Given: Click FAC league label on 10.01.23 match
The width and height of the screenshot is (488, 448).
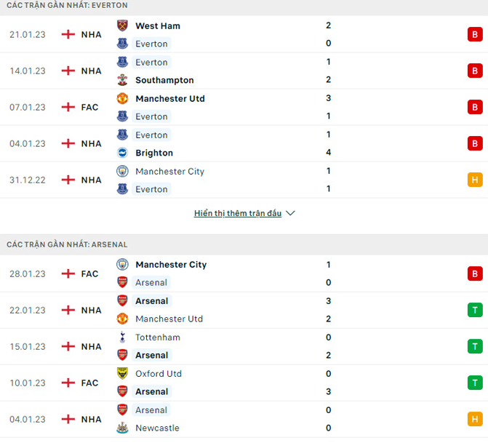Looking at the screenshot, I should pyautogui.click(x=89, y=383).
